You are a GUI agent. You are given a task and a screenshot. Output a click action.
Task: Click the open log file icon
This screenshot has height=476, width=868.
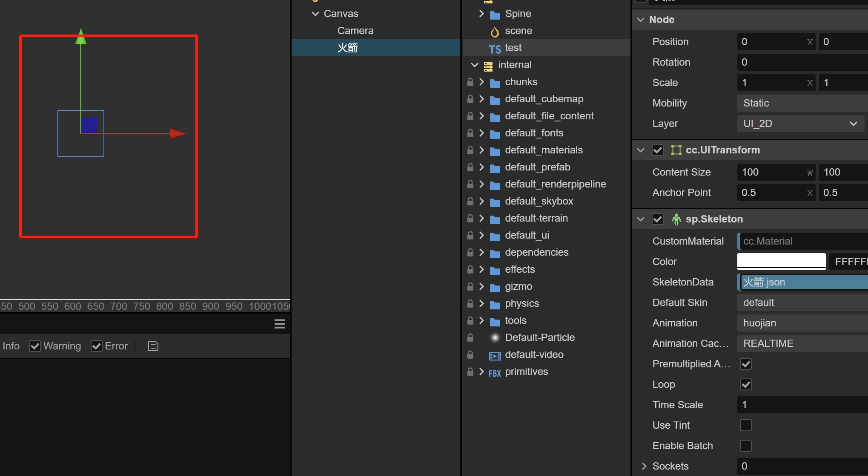153,346
